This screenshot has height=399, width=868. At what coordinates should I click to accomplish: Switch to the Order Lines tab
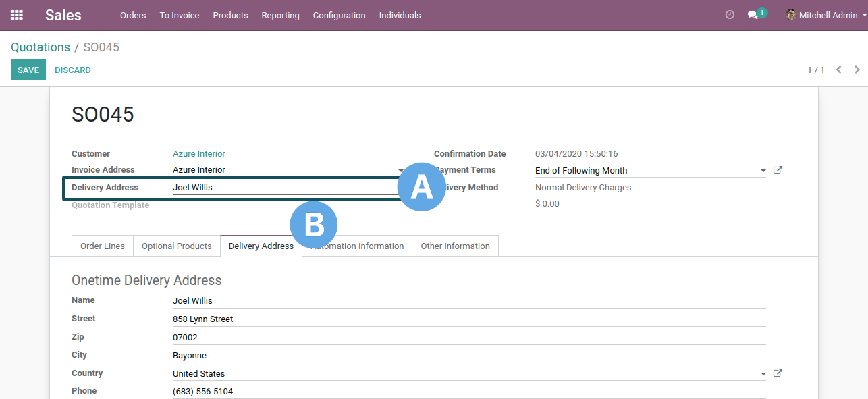103,246
